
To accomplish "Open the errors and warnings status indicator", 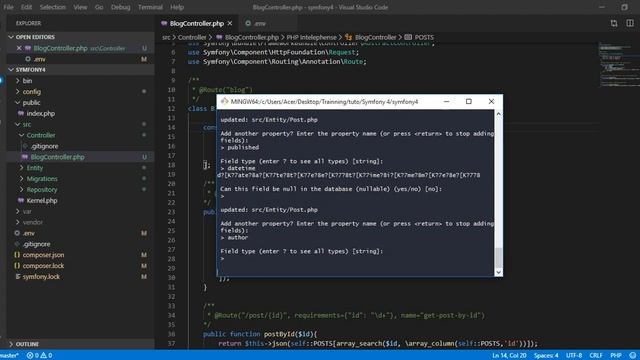I will coord(40,356).
